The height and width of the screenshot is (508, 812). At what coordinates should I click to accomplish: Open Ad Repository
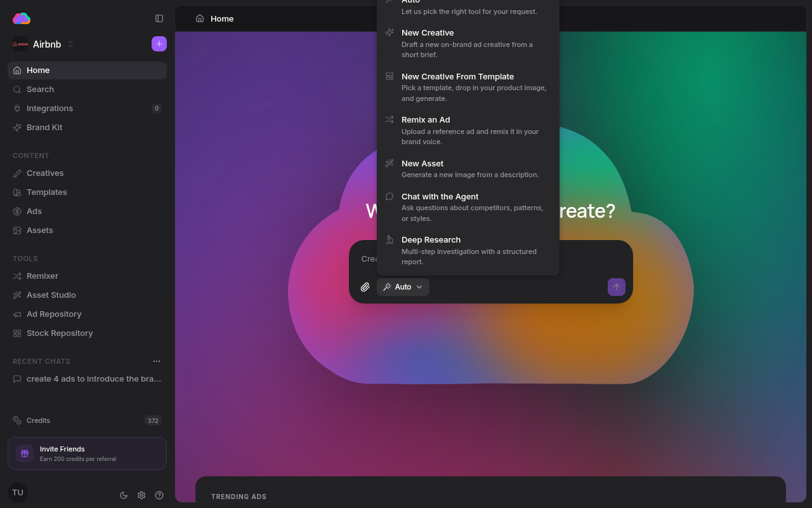pos(87,314)
